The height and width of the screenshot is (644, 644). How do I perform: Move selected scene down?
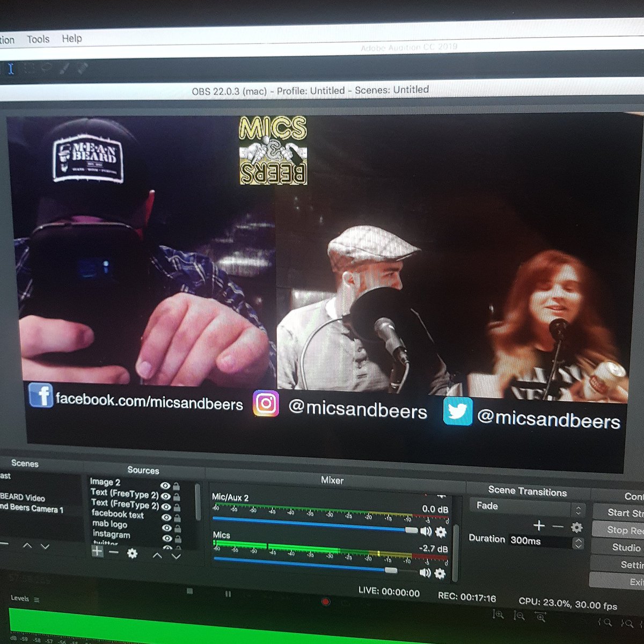[45, 546]
